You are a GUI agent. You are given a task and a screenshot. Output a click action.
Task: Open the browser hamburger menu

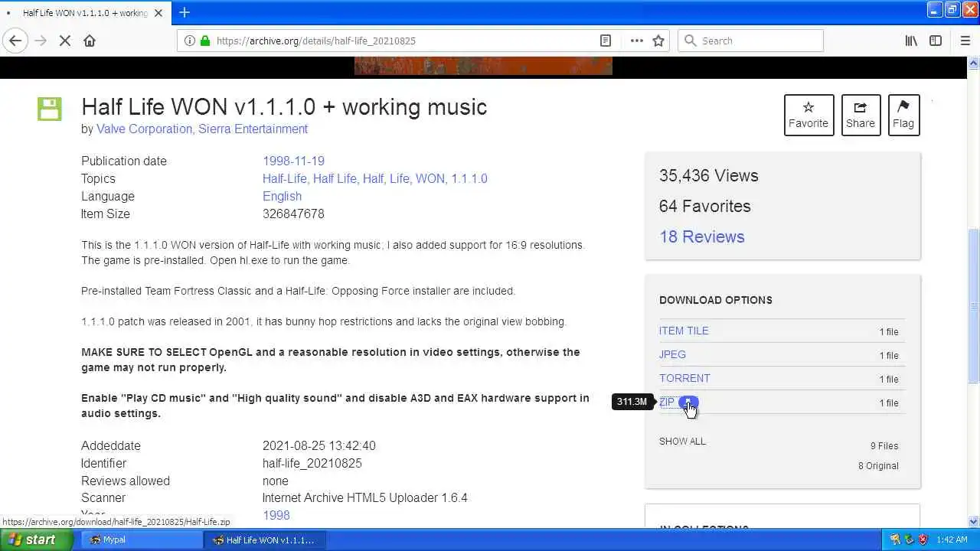[x=965, y=41]
